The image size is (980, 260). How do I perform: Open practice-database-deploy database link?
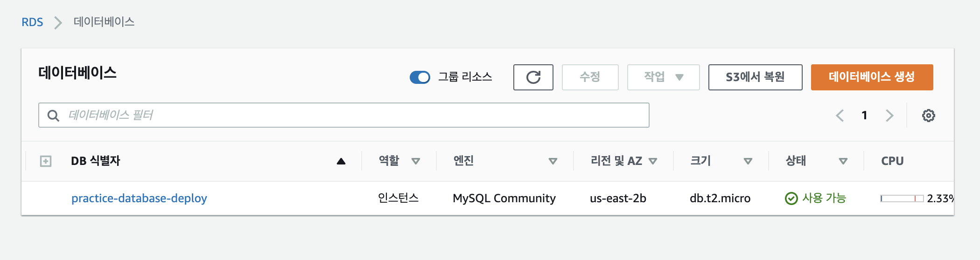coord(139,198)
